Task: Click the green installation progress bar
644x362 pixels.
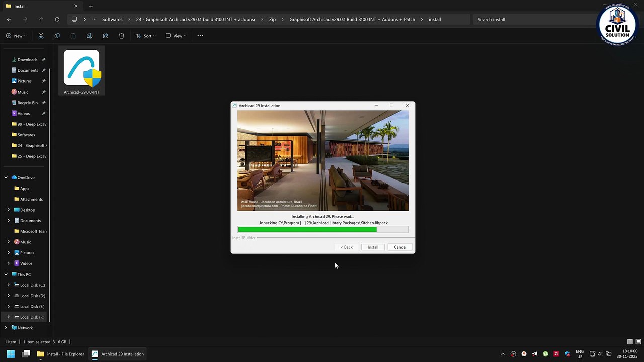Action: pos(323,229)
